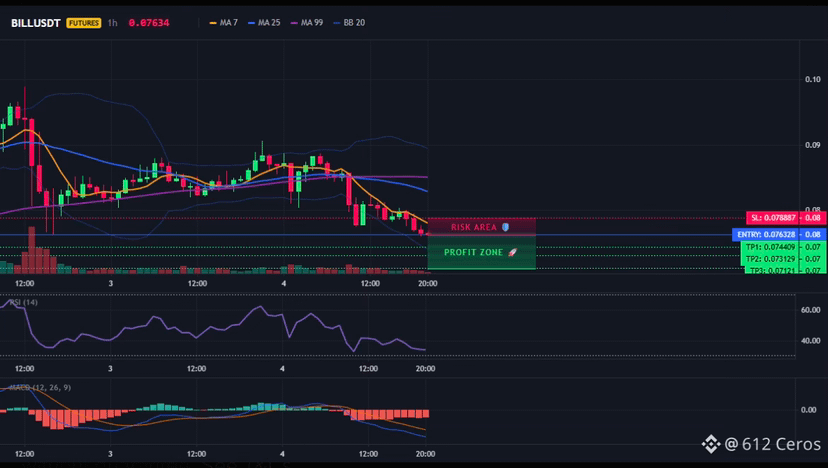Screen dimensions: 828x468
Task: Click the shield icon beside RISK AREA
Action: click(505, 227)
